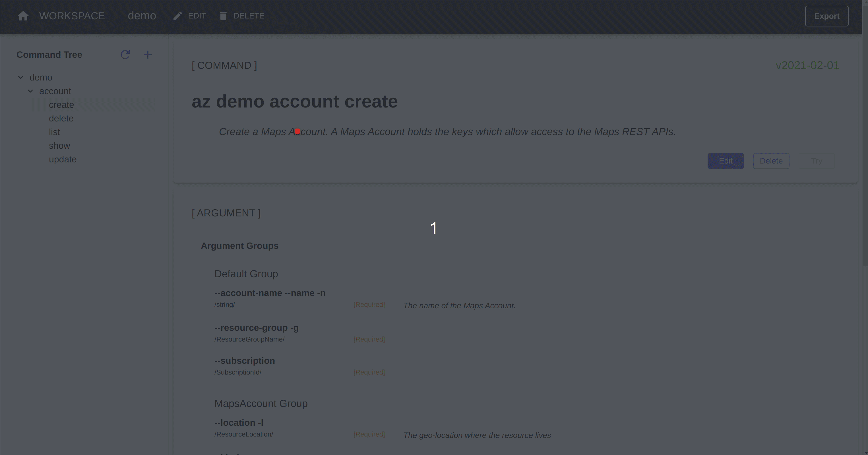Click the refresh icon in Command Tree
Image resolution: width=868 pixels, height=455 pixels.
pyautogui.click(x=125, y=55)
